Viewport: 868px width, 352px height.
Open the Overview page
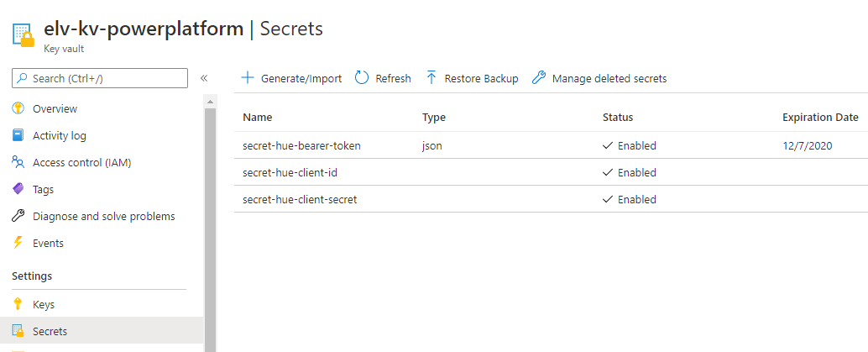click(x=55, y=108)
